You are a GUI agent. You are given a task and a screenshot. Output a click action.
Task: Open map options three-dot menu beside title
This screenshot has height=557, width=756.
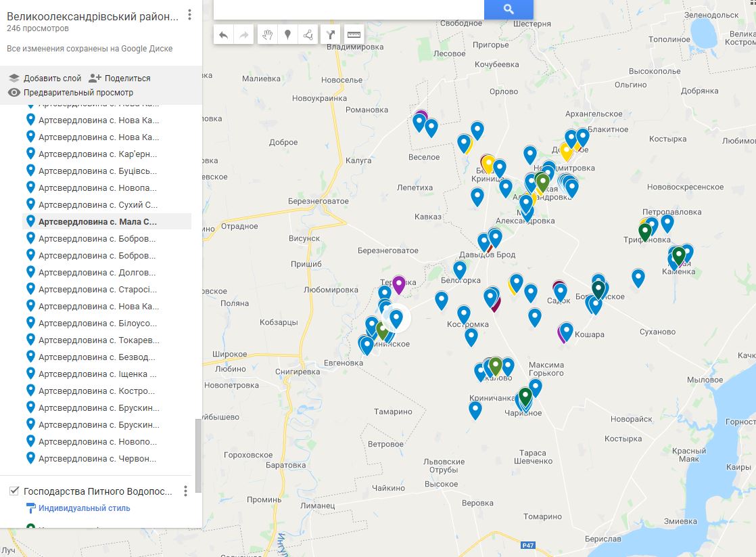(x=189, y=15)
